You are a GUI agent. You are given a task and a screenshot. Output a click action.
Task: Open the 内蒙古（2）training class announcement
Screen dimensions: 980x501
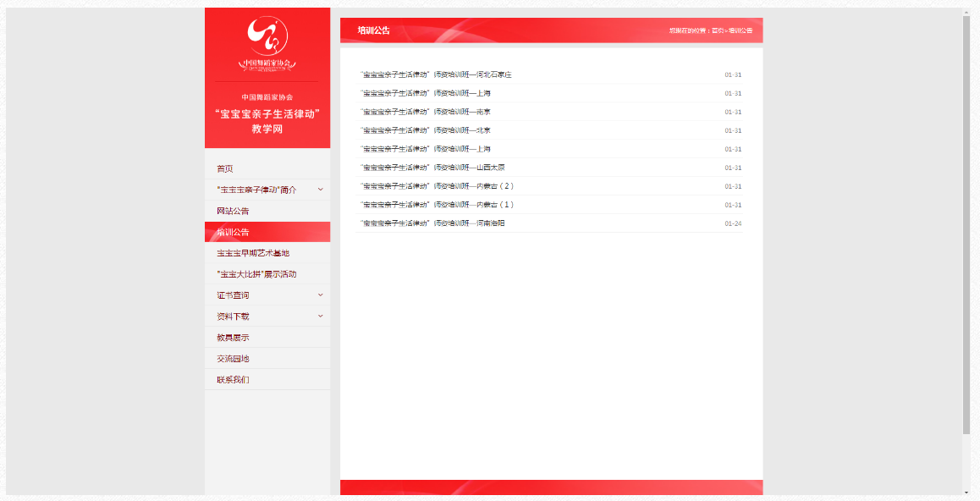pyautogui.click(x=437, y=186)
